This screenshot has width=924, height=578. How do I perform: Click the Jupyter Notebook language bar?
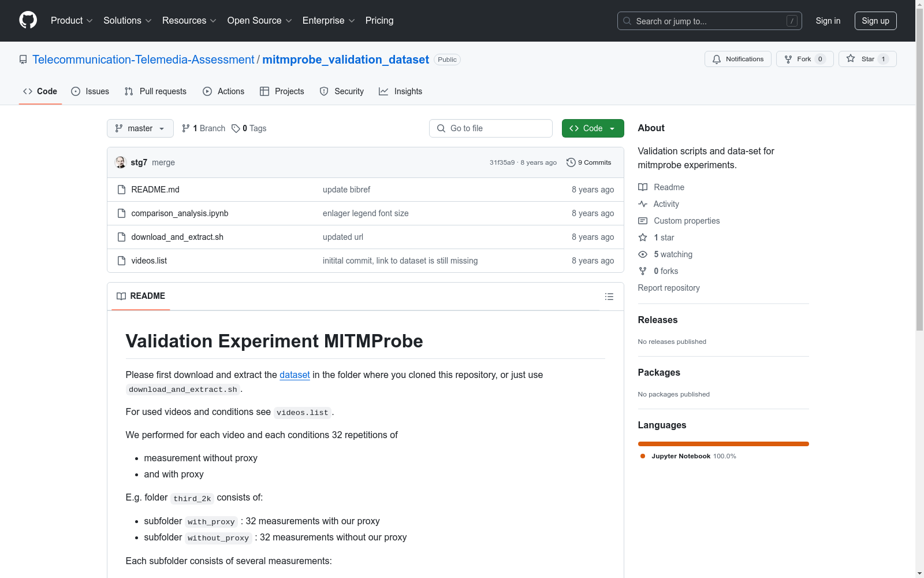click(724, 444)
